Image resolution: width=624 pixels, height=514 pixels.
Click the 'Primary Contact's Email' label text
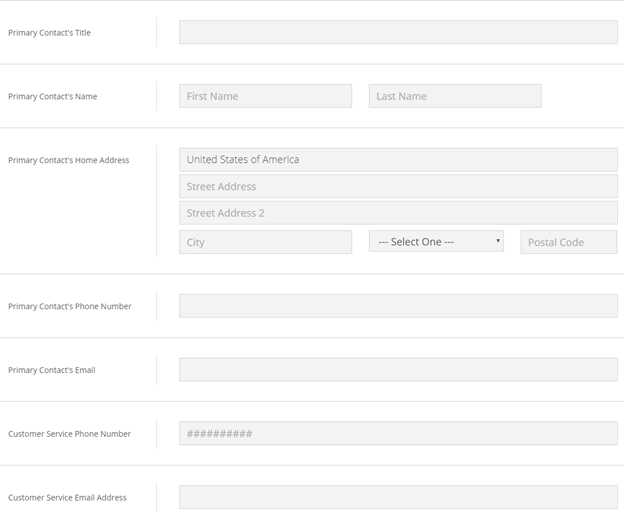pos(52,371)
